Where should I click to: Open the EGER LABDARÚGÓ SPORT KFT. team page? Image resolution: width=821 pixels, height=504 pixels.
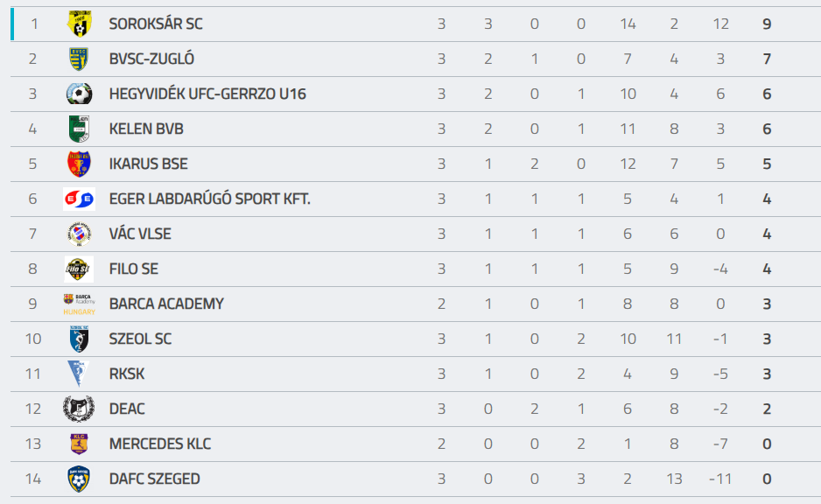[209, 199]
